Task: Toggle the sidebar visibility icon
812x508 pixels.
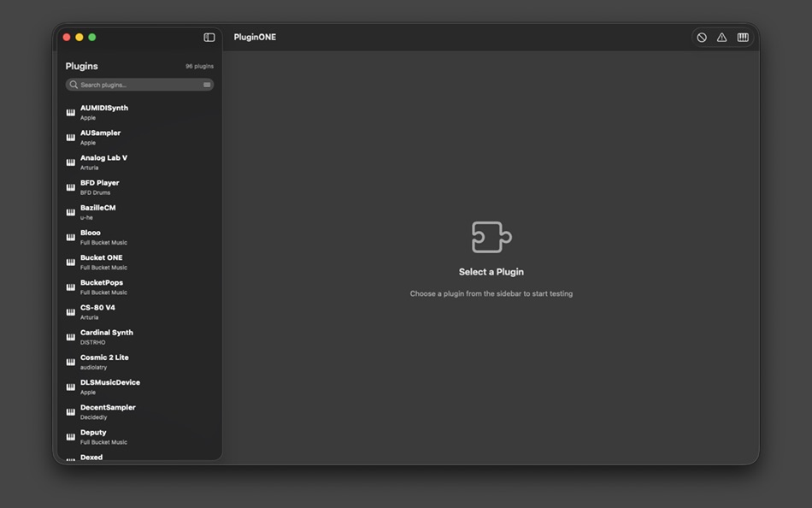Action: (x=209, y=37)
